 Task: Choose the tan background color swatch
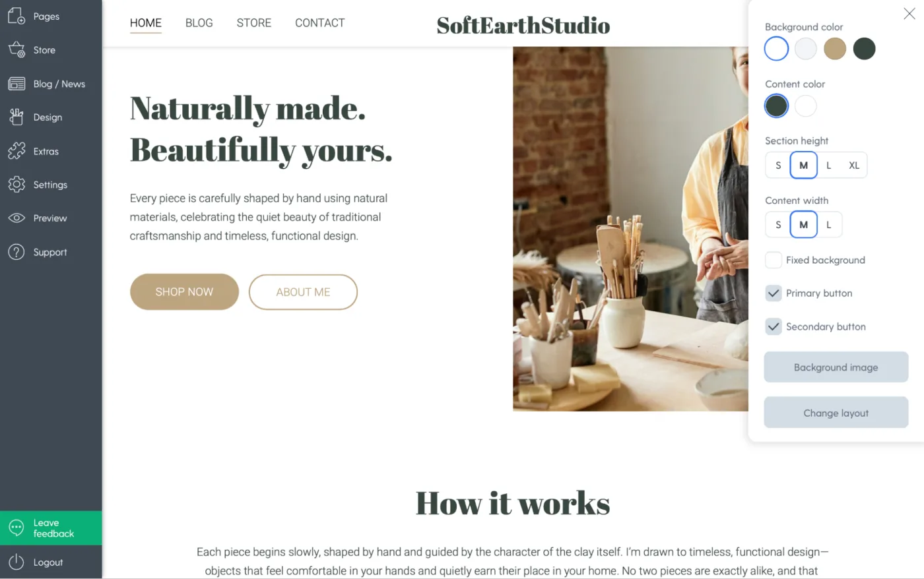point(835,48)
